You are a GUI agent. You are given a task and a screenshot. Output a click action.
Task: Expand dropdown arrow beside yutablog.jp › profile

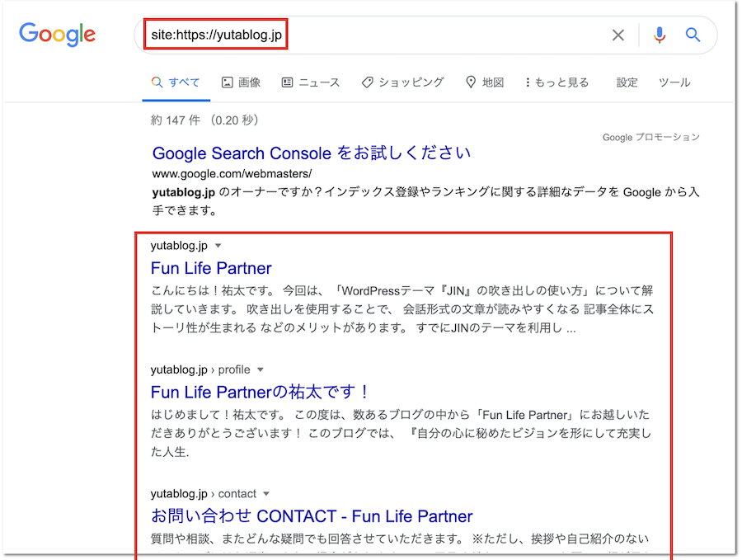[x=261, y=370]
